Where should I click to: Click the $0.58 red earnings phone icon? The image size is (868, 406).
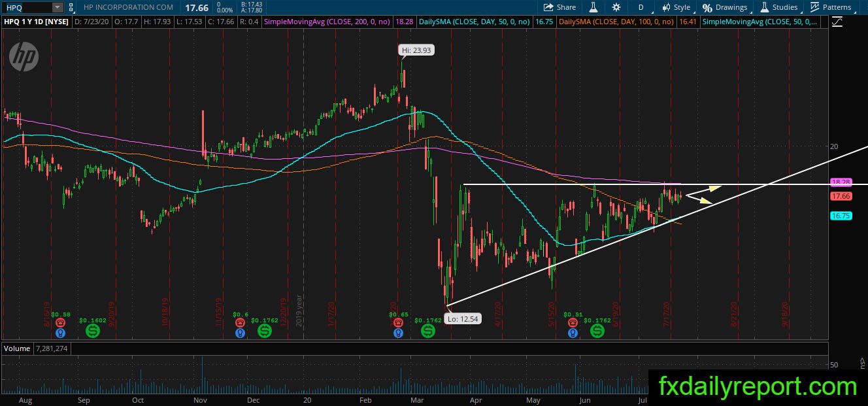pyautogui.click(x=60, y=322)
